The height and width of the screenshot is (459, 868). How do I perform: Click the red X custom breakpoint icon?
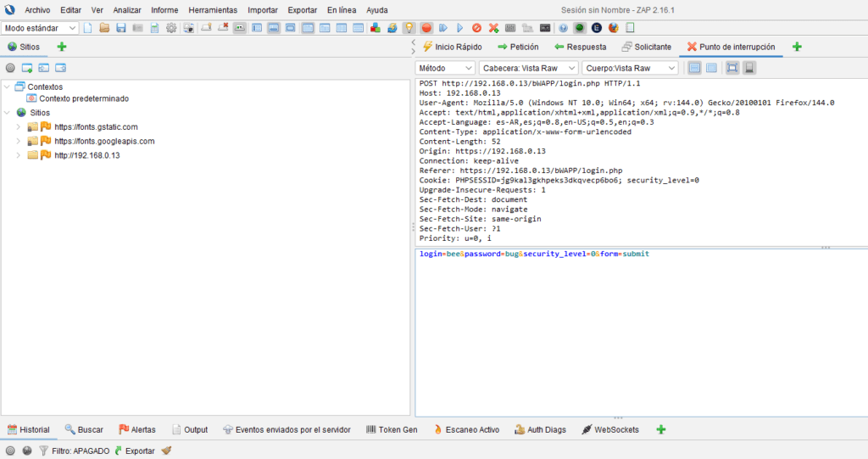[493, 28]
